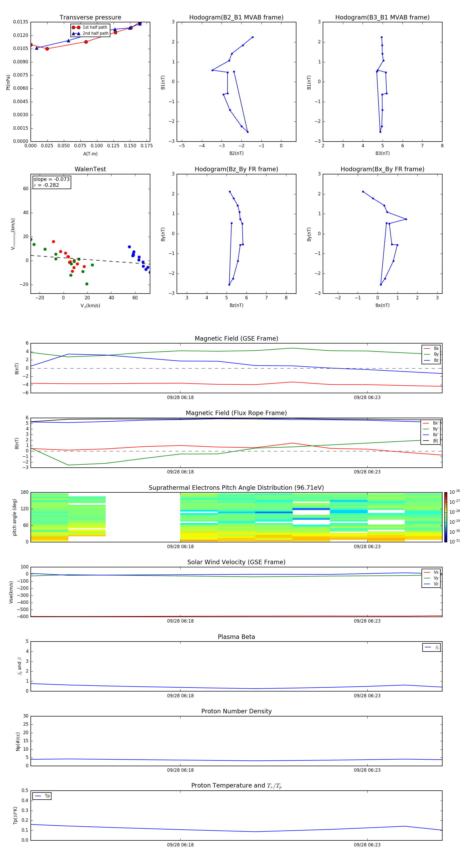
Task: Select 'By' in the GSE magnetic field legend
Action: [431, 354]
